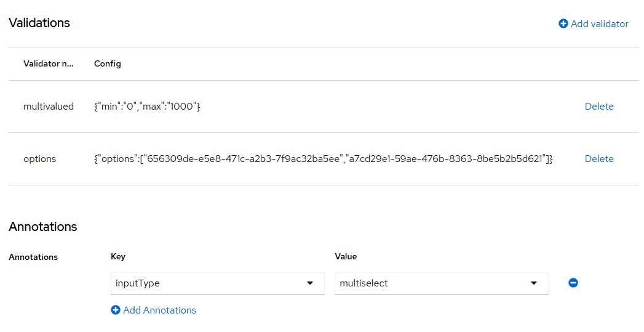The height and width of the screenshot is (332, 644).
Task: Click the Add Annotations link text
Action: pos(159,310)
